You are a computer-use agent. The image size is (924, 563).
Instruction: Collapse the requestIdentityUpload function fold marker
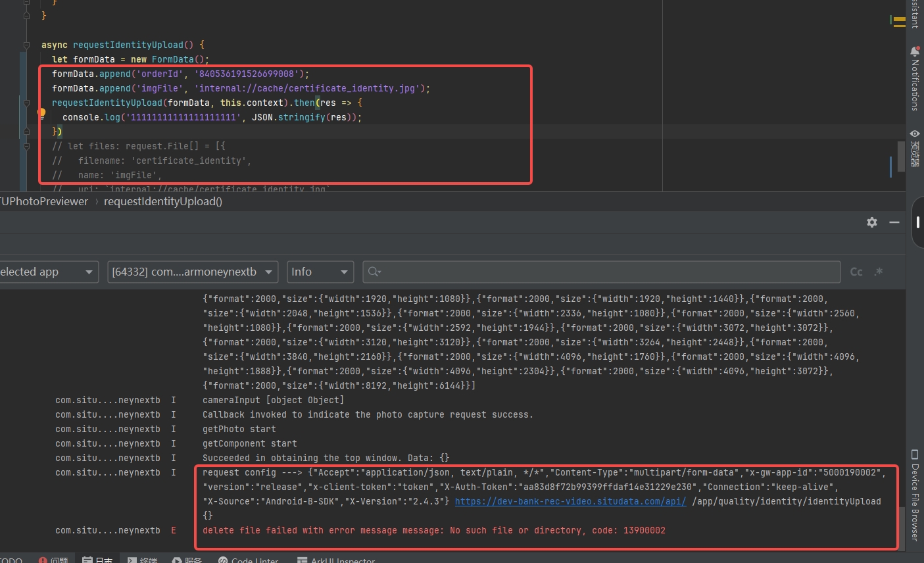click(x=26, y=45)
